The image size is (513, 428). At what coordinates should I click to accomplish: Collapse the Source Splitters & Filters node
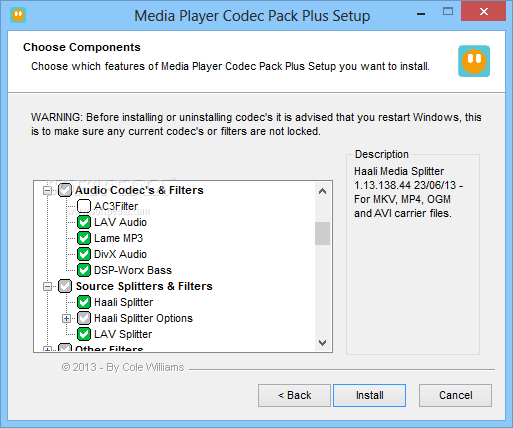point(48,287)
